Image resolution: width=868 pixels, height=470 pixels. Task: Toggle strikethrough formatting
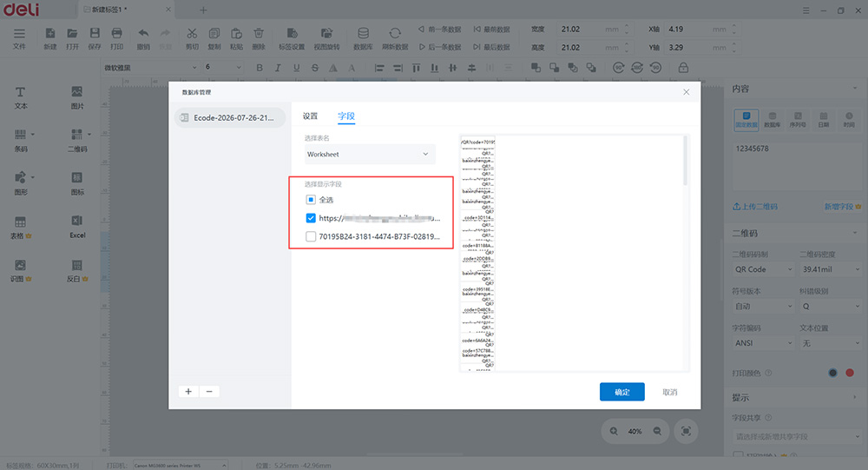(315, 68)
